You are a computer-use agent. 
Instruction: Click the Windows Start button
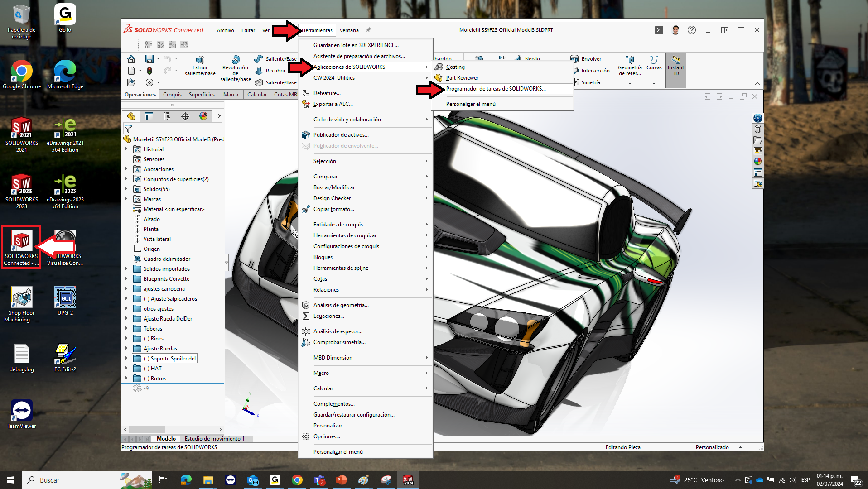(11, 480)
